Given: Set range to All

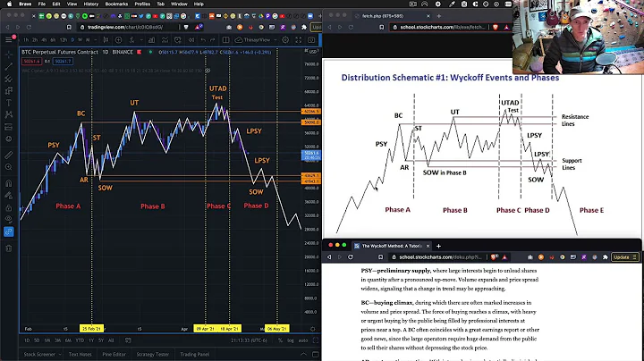Looking at the screenshot, I should pyautogui.click(x=111, y=340).
